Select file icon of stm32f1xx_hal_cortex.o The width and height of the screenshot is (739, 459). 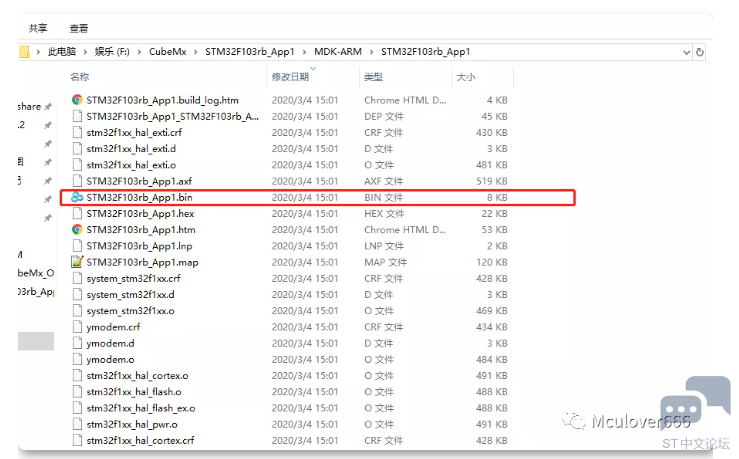click(x=77, y=376)
